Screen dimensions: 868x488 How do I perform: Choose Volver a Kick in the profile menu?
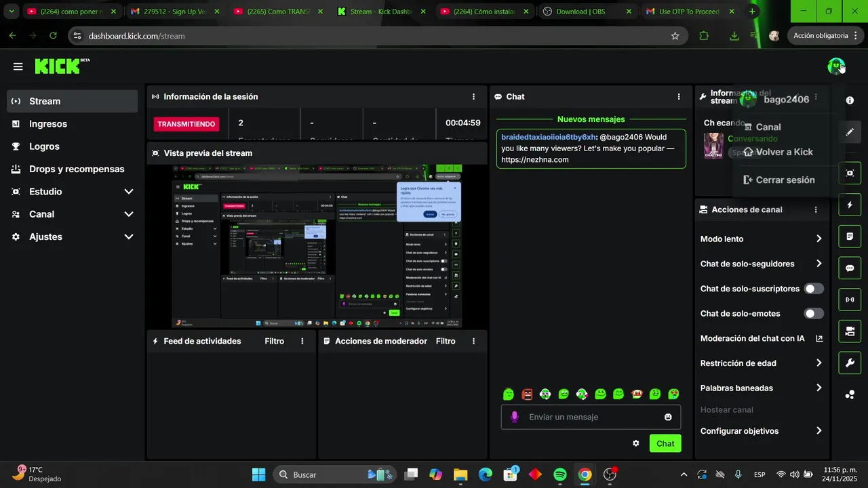pos(780,152)
